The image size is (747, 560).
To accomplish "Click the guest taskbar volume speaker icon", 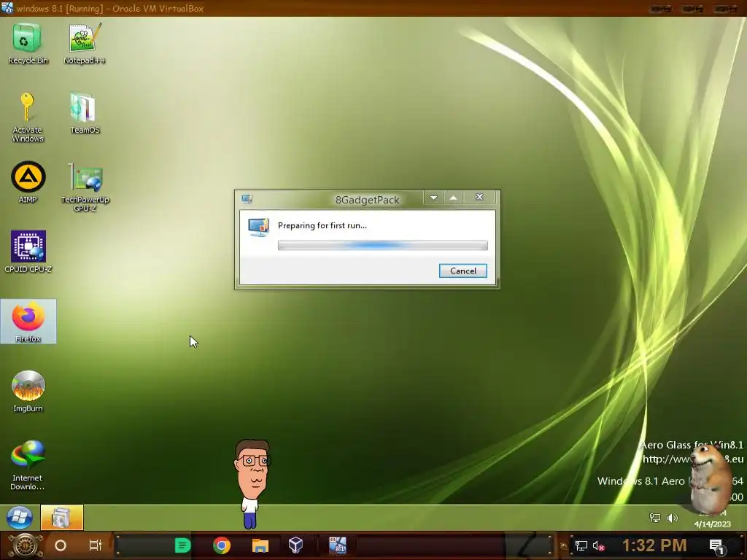I will click(672, 518).
